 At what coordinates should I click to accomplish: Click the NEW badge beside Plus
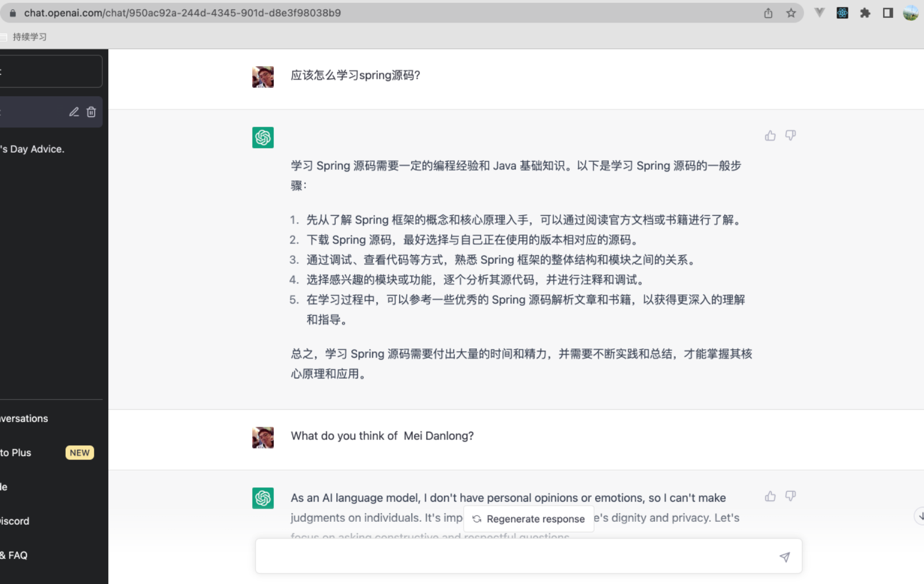(x=79, y=453)
